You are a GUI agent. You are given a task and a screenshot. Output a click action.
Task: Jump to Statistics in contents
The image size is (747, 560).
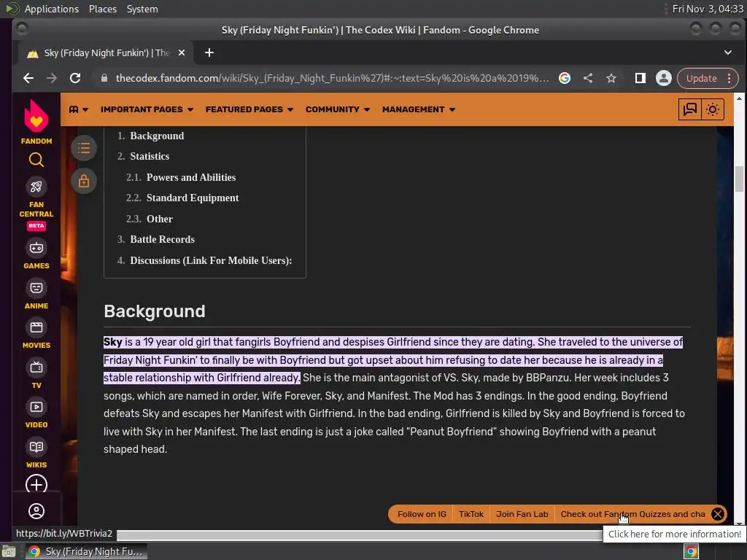pos(150,156)
